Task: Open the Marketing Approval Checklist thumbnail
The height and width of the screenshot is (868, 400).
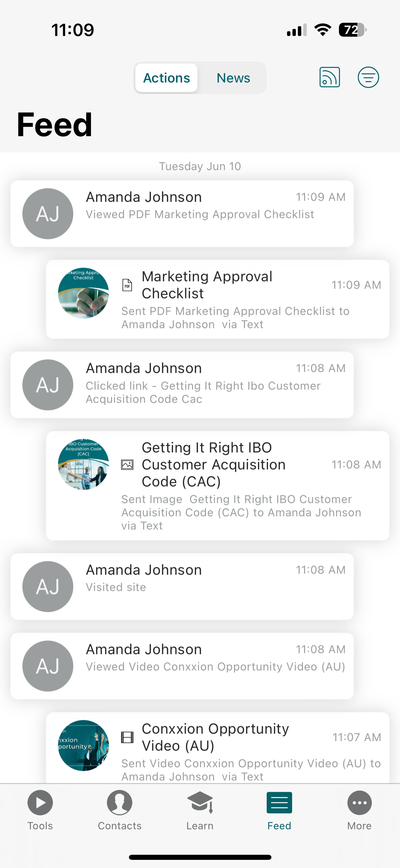Action: point(83,293)
